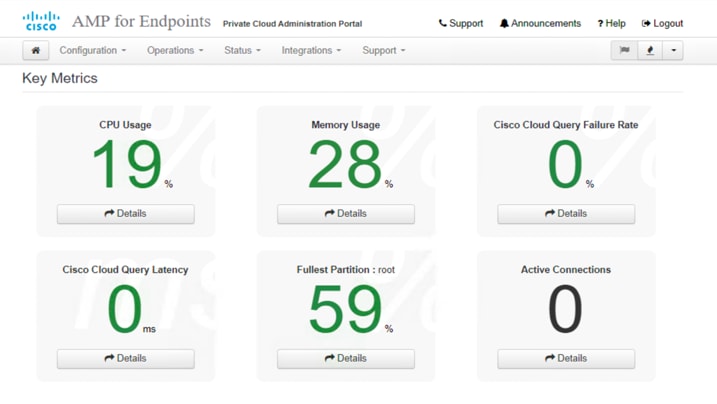View Active Connections Details
This screenshot has width=717, height=404.
pyautogui.click(x=566, y=359)
